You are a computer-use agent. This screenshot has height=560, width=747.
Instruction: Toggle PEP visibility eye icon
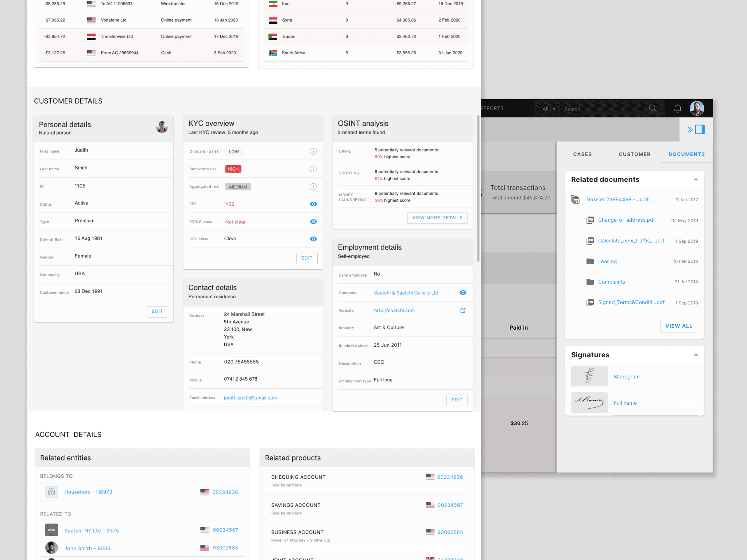313,204
